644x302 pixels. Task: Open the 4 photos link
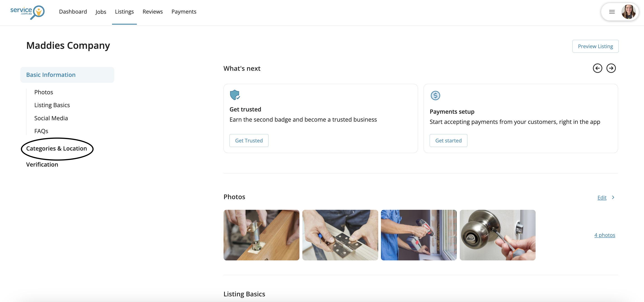pyautogui.click(x=604, y=235)
